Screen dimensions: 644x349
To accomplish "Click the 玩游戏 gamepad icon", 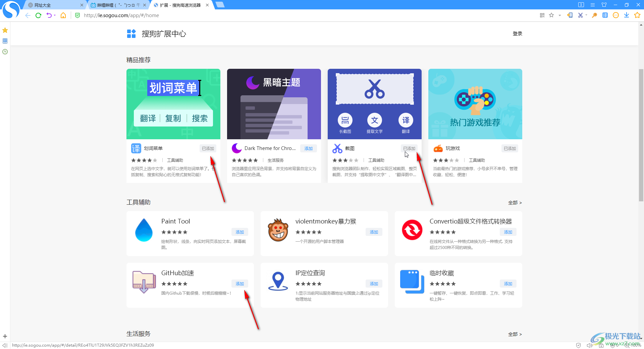I will (x=438, y=148).
